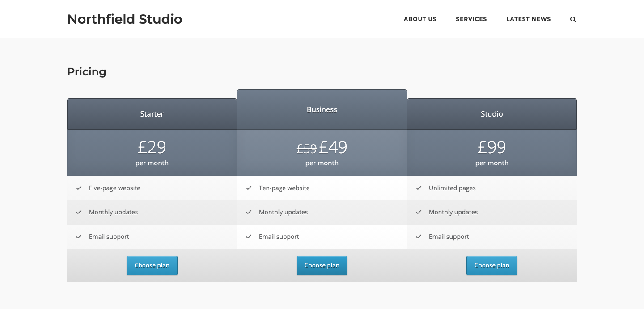Click checkmark beside Five-page website
Screen dimensions: 644x309
tap(79, 188)
